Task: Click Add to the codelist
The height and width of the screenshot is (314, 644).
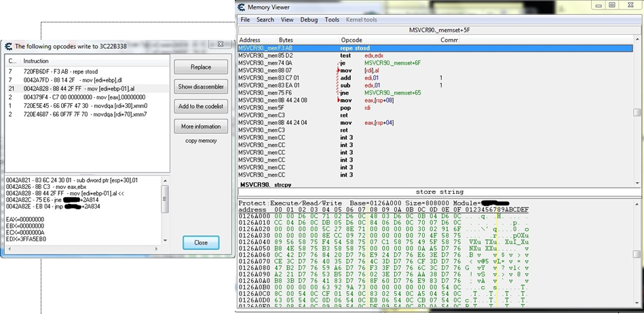Action: tap(201, 107)
